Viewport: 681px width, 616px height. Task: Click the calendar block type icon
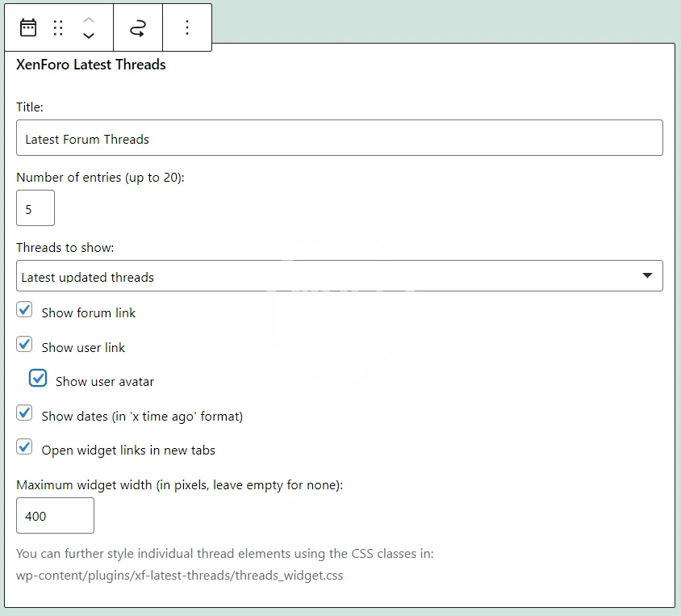(28, 28)
